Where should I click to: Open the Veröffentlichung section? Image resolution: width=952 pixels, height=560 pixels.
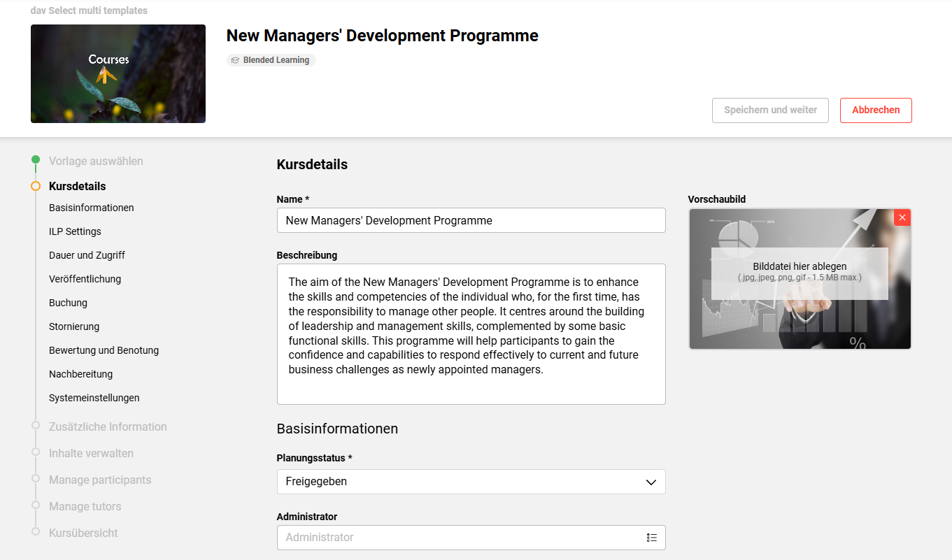tap(85, 279)
